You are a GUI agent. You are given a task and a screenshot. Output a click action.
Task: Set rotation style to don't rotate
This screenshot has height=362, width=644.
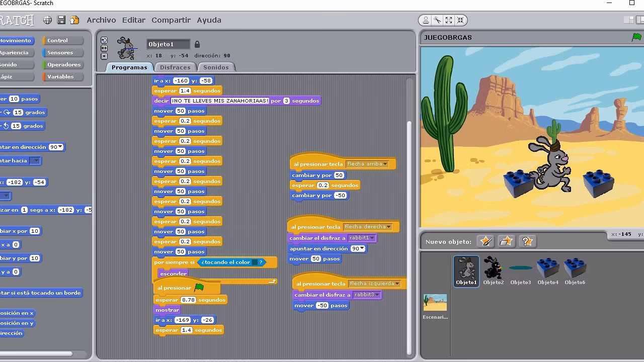[x=104, y=56]
